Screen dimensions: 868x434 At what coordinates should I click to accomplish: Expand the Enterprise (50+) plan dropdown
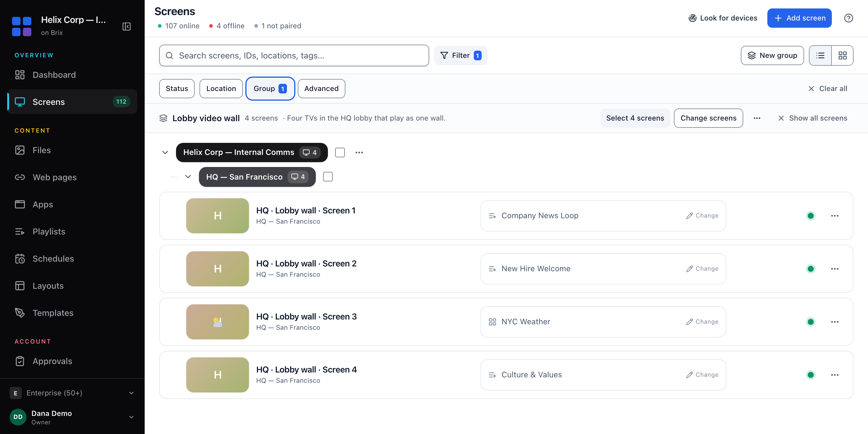131,393
